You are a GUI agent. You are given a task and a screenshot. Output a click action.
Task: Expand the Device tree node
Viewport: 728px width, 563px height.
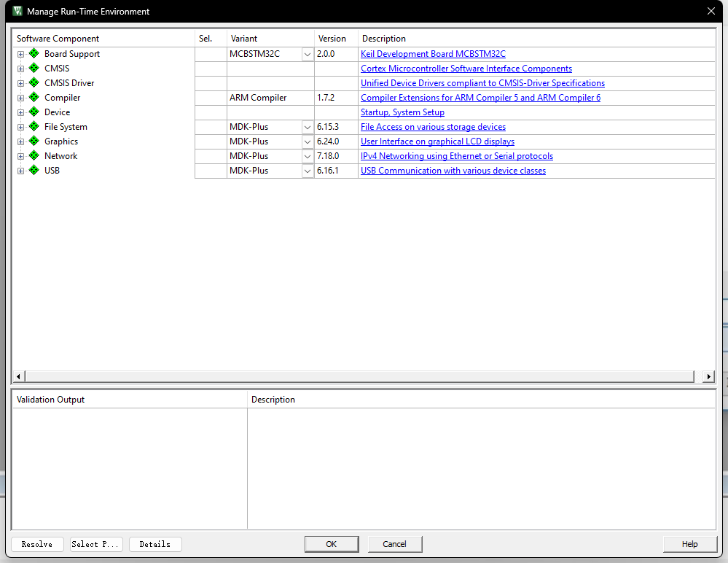20,112
